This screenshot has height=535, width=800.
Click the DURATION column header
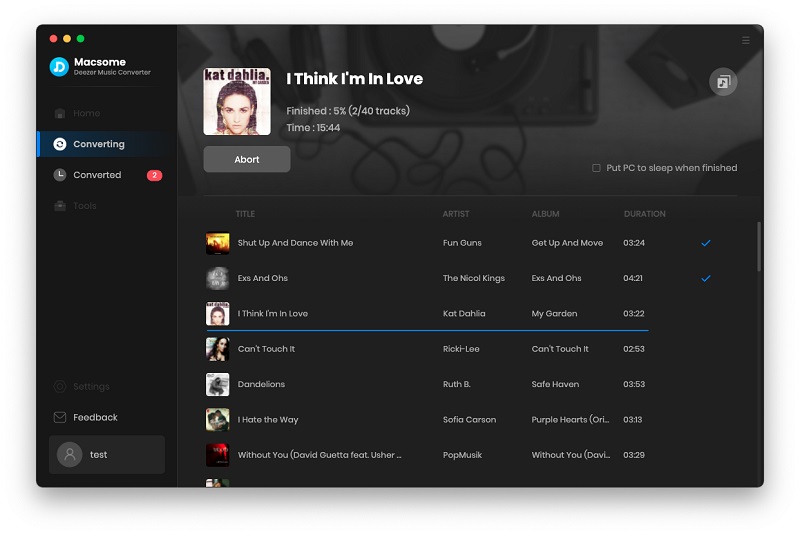644,214
